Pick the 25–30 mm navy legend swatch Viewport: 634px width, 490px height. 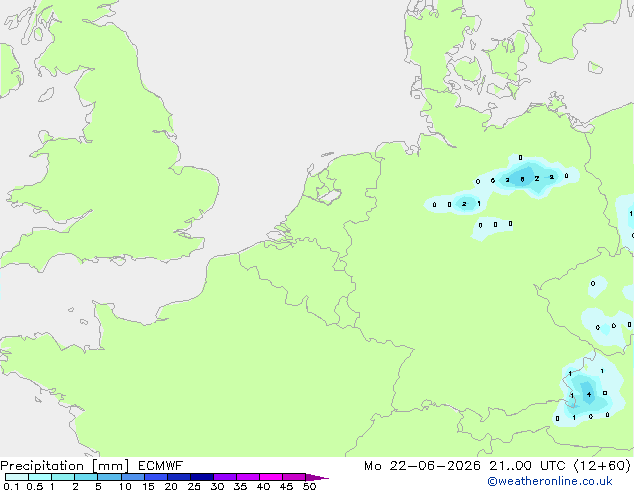point(202,477)
